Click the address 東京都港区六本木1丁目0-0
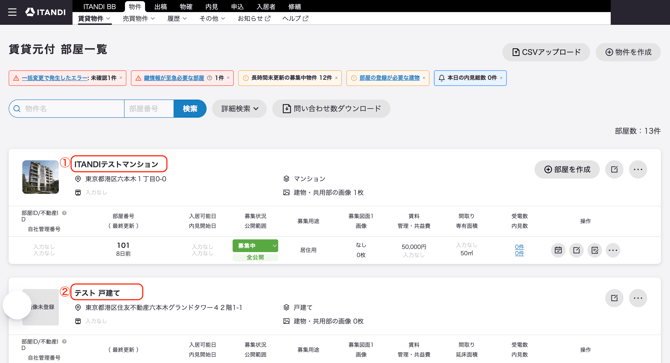 [126, 179]
